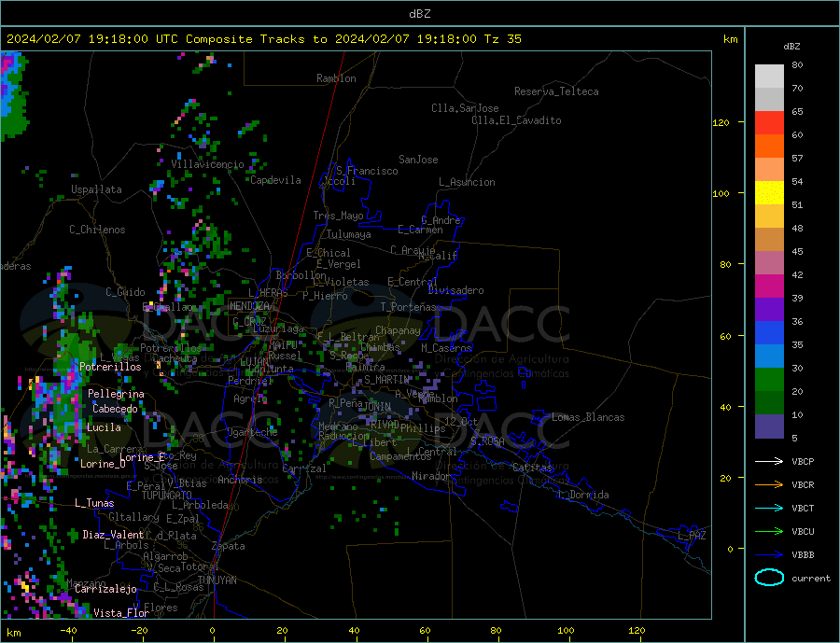Click the 'Ugarteche' map label

(252, 432)
